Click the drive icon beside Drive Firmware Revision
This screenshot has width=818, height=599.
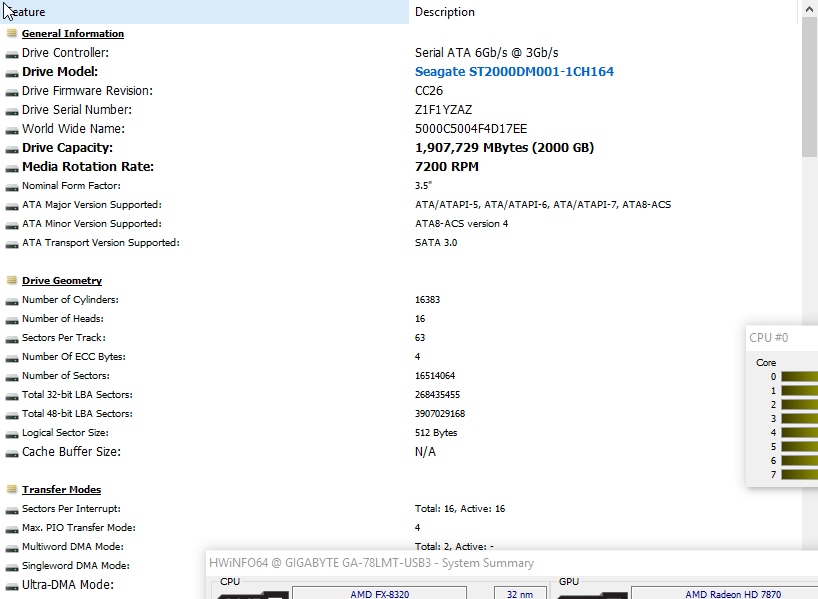11,92
